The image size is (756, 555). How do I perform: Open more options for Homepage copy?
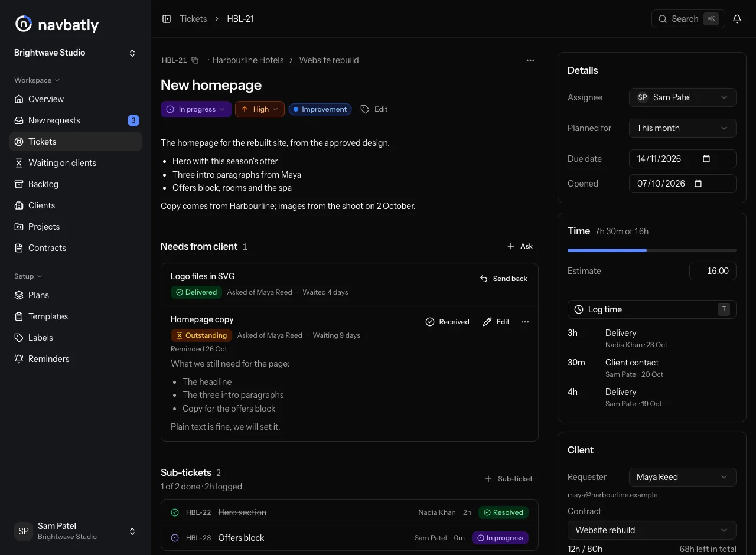(x=525, y=322)
